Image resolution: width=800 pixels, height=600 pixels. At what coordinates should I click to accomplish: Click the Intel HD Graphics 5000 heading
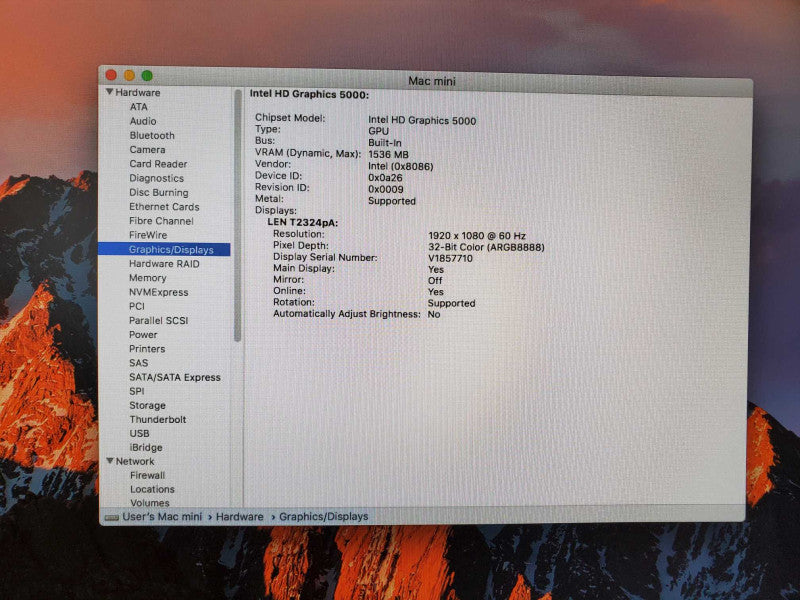tap(309, 94)
